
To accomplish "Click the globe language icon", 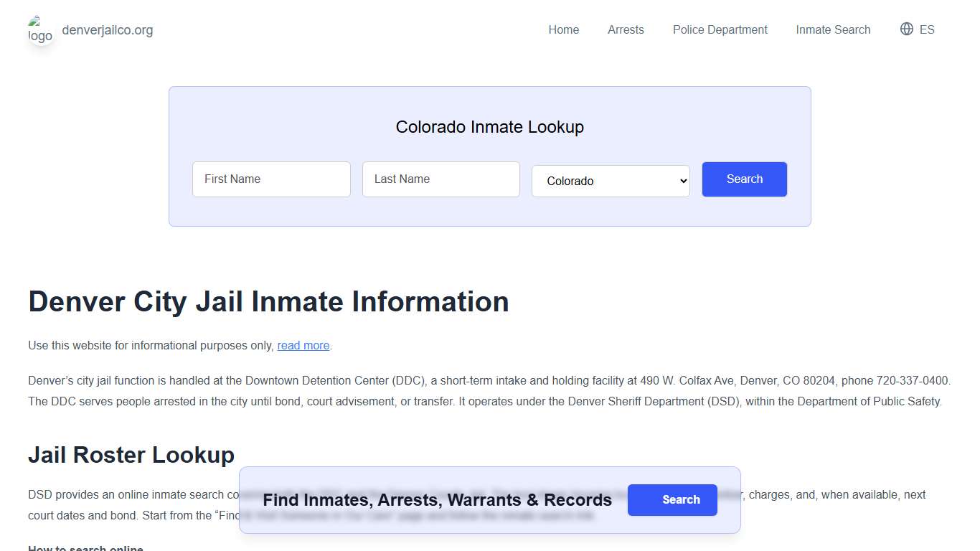I will 907,29.
